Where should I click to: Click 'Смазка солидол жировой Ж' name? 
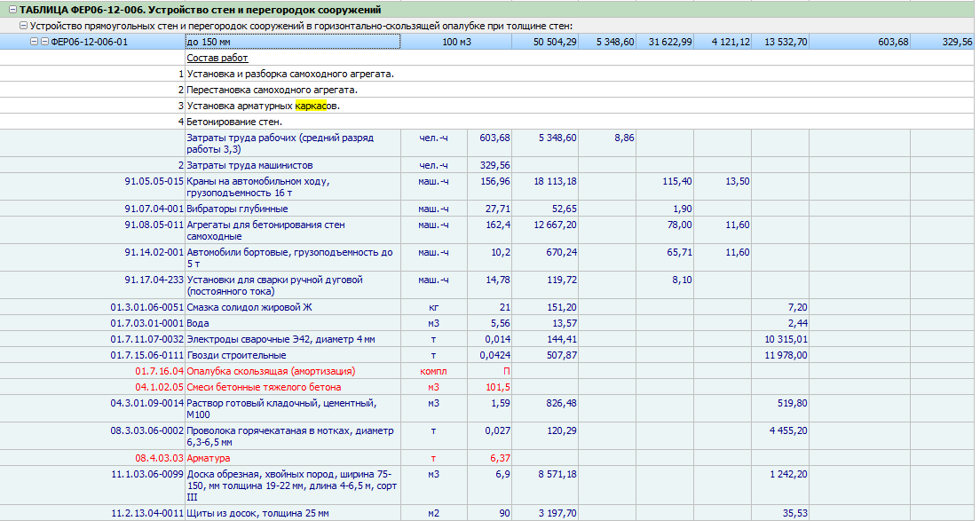click(x=249, y=307)
